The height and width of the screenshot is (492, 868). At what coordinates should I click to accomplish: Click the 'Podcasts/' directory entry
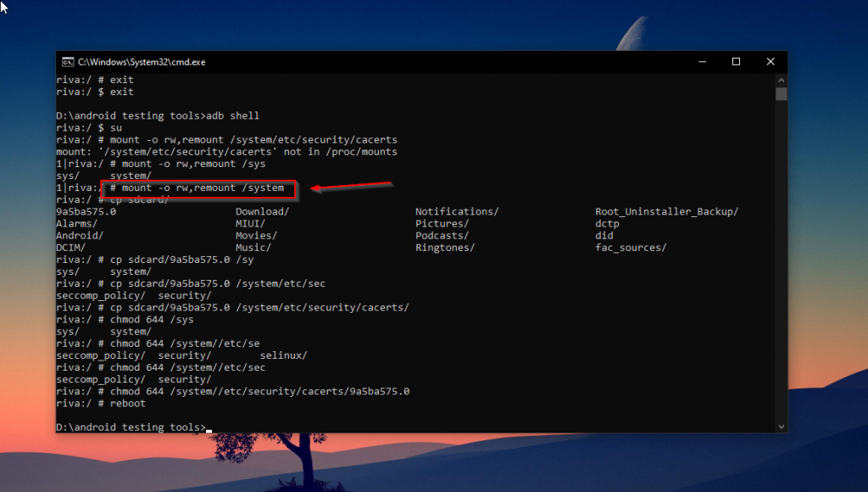point(442,236)
